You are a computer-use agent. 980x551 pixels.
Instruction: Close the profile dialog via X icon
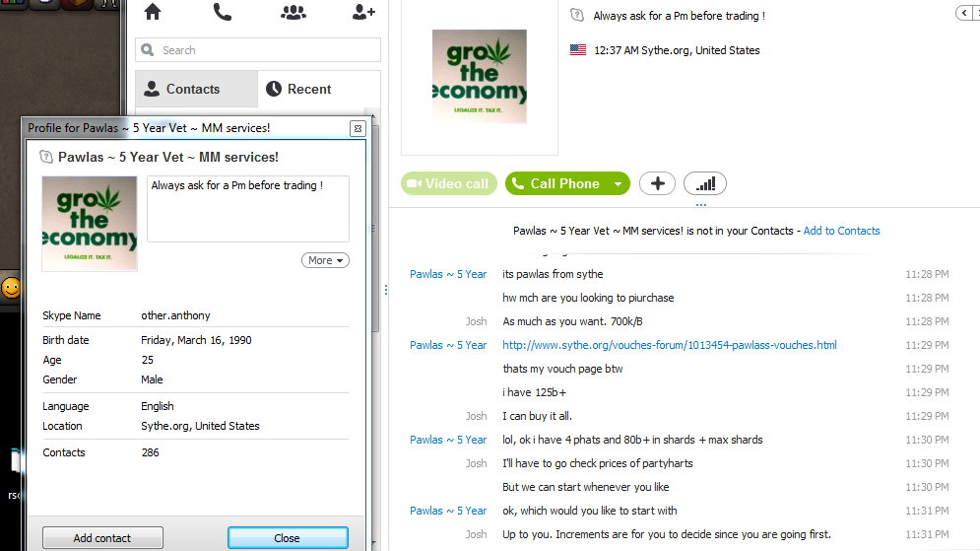tap(358, 128)
